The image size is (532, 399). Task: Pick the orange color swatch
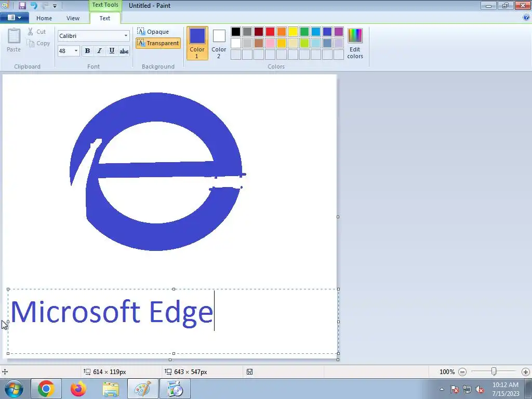coord(282,32)
